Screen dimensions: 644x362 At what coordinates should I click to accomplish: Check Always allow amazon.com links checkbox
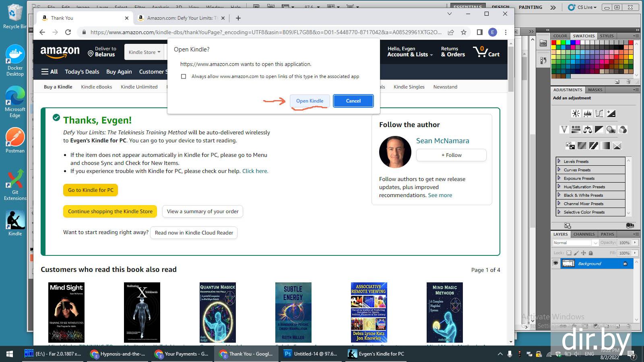pos(184,76)
